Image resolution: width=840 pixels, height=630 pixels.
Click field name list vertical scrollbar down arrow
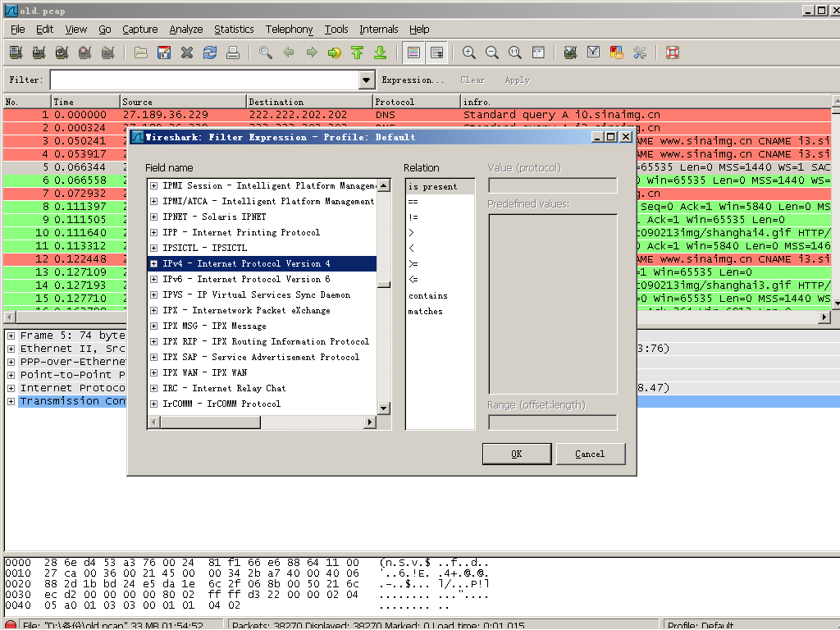(x=384, y=409)
